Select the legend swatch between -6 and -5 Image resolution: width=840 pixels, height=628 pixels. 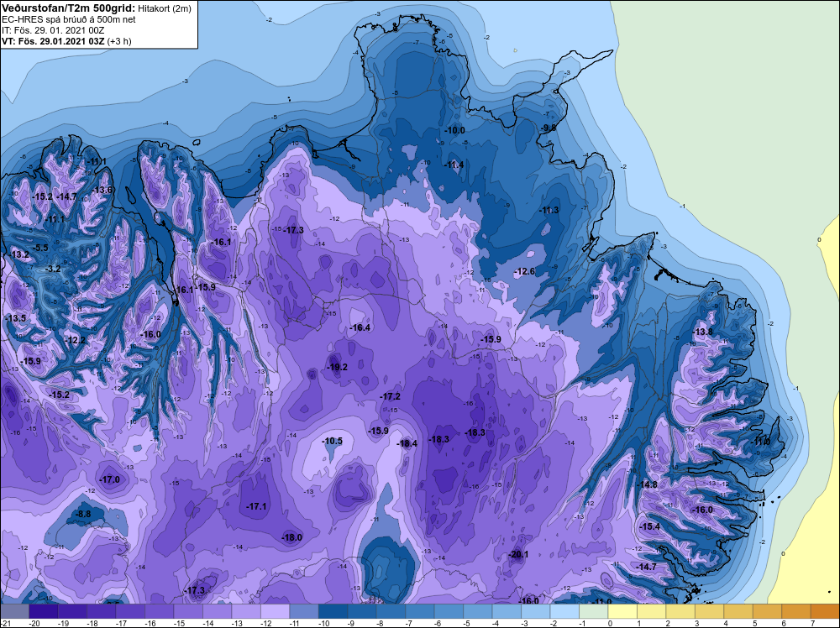[449, 611]
